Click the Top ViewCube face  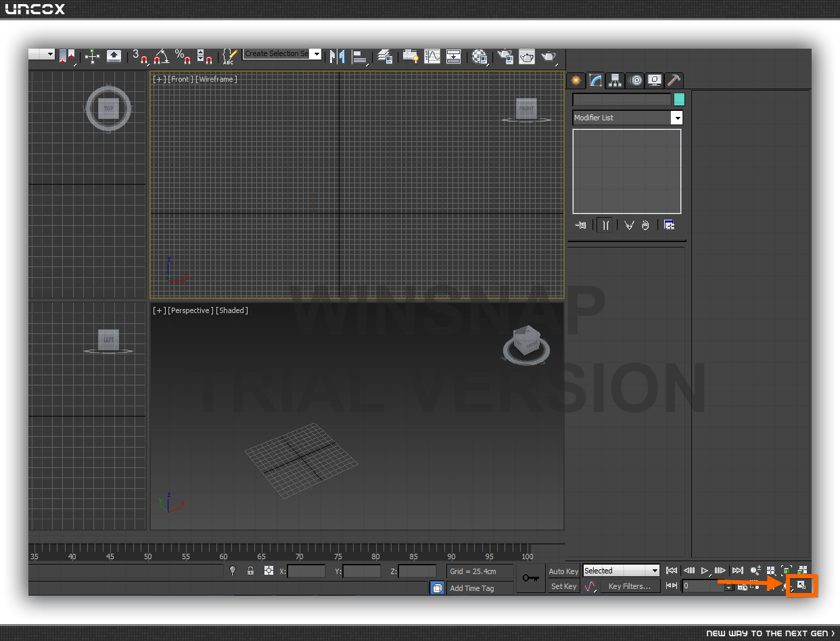click(109, 108)
